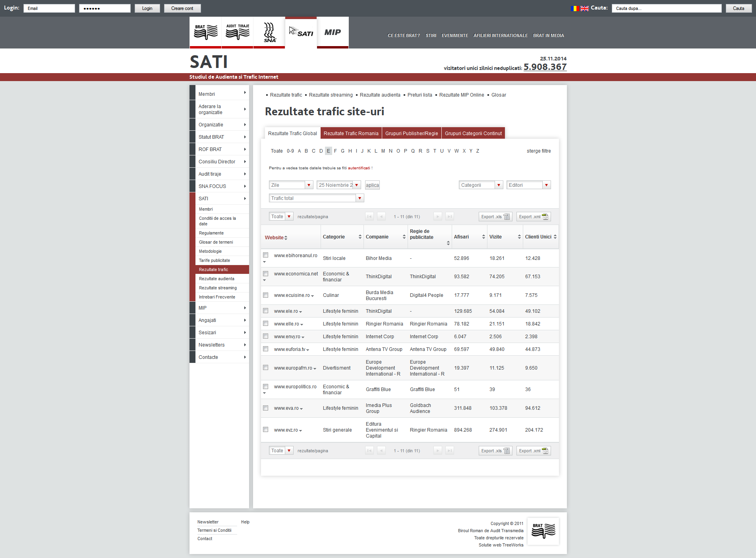Sort table by Companie column

pos(385,237)
